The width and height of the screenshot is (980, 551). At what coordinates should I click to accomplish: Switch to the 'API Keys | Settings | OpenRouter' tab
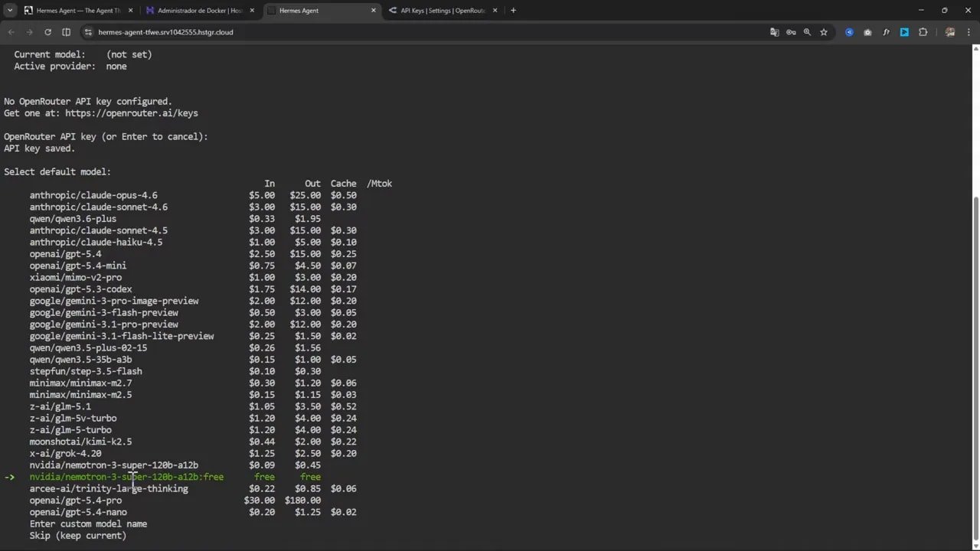point(443,11)
